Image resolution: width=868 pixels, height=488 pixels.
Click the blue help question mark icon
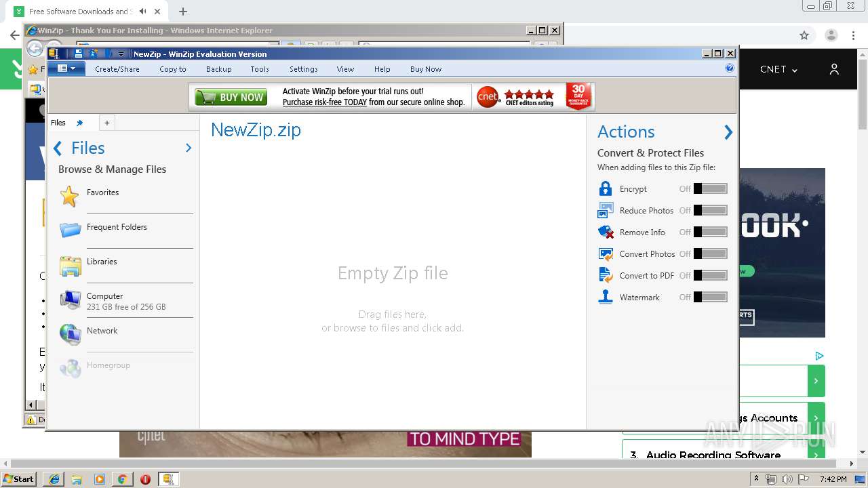pyautogui.click(x=730, y=68)
